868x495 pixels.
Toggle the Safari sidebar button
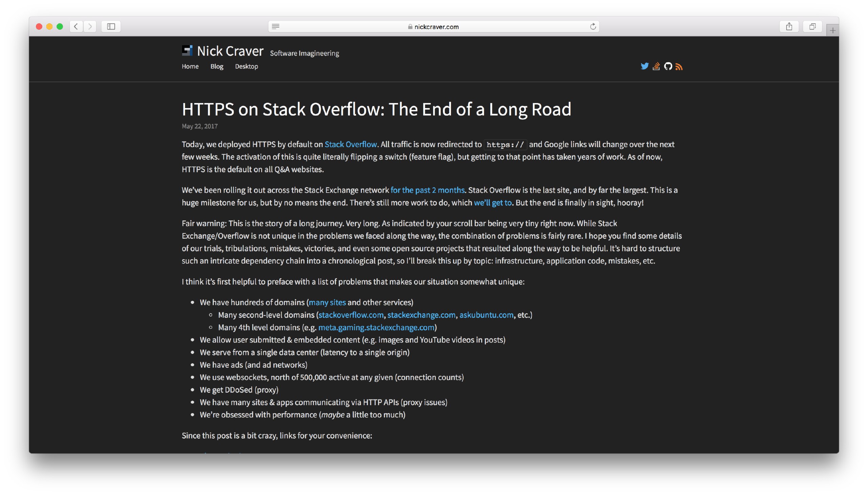coord(111,26)
